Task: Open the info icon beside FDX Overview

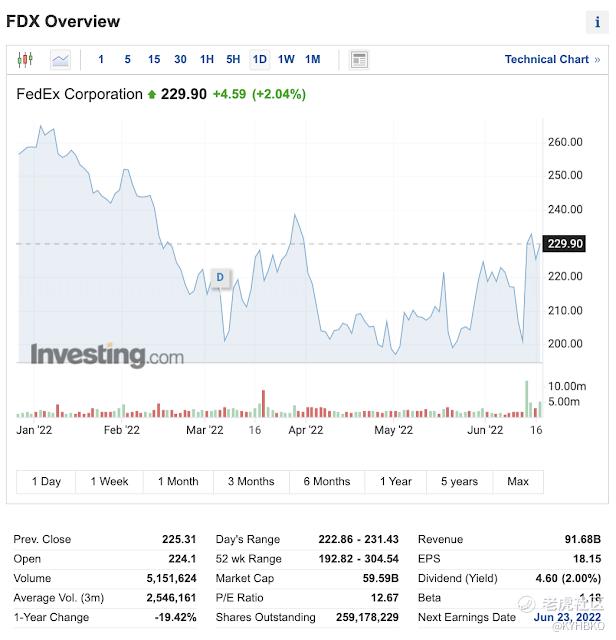Action: point(597,22)
